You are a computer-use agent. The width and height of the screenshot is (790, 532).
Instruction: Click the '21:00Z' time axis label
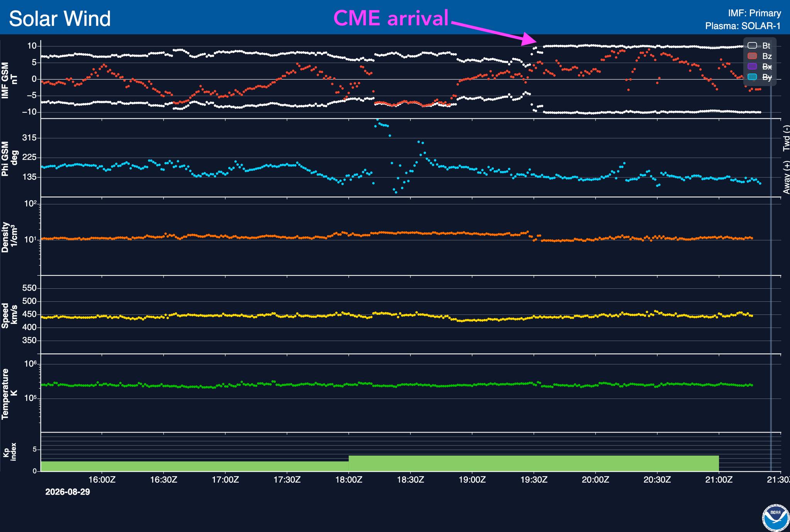pyautogui.click(x=719, y=480)
